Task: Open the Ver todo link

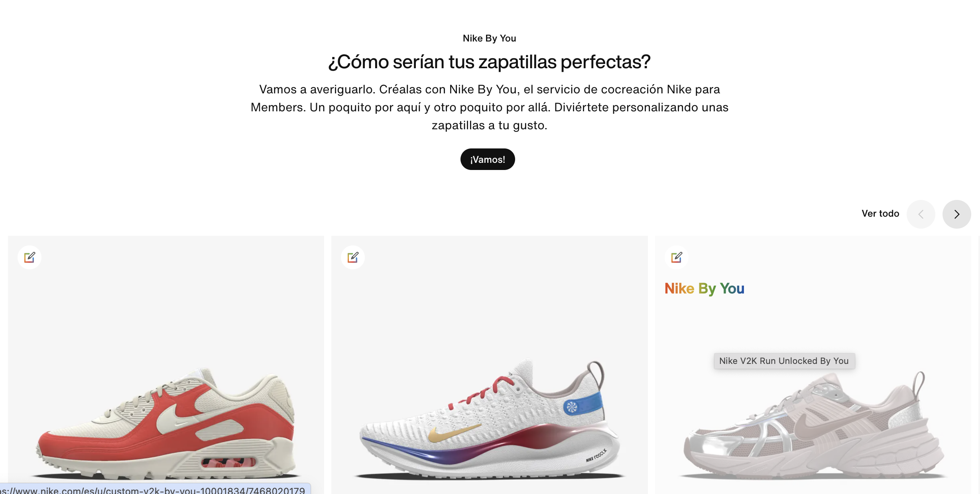Action: tap(880, 213)
